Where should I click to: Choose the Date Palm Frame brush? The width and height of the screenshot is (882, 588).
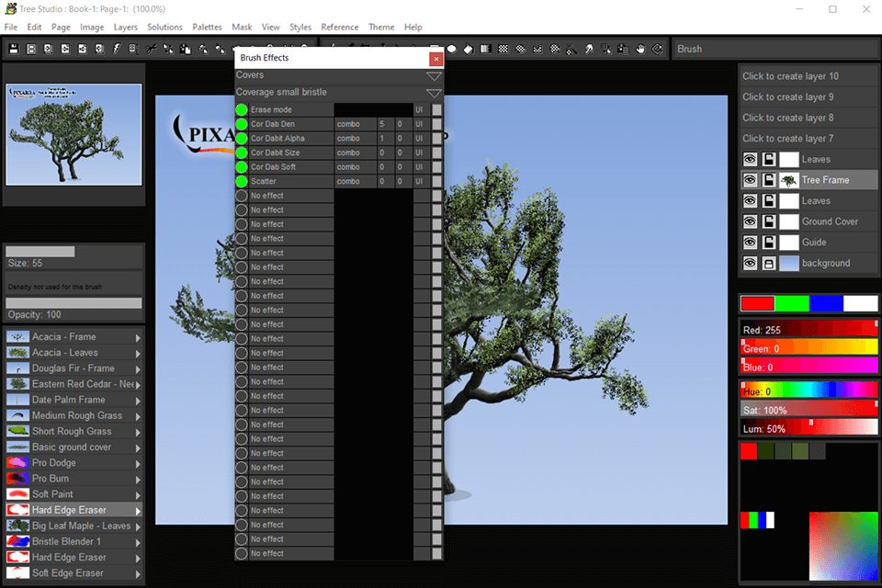73,400
